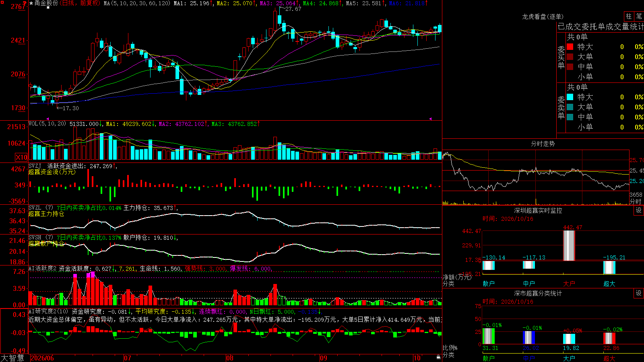
Task: Switch to the 柱 view tab
Action: point(629,16)
